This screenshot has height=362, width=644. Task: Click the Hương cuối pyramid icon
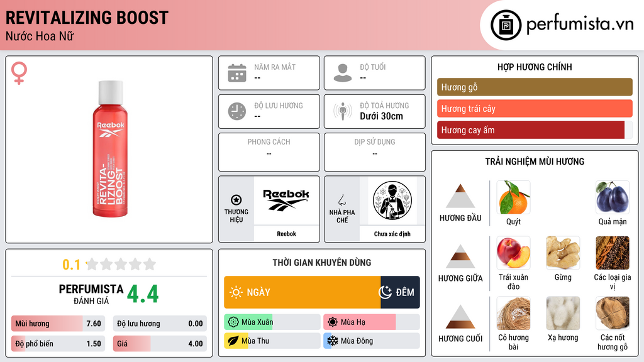point(460,317)
